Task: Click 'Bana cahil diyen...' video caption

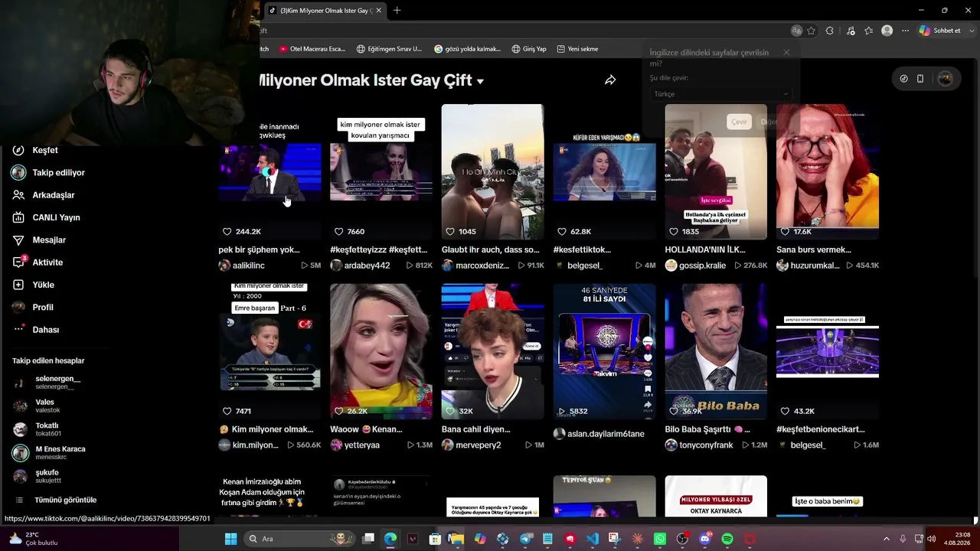Action: [x=476, y=429]
